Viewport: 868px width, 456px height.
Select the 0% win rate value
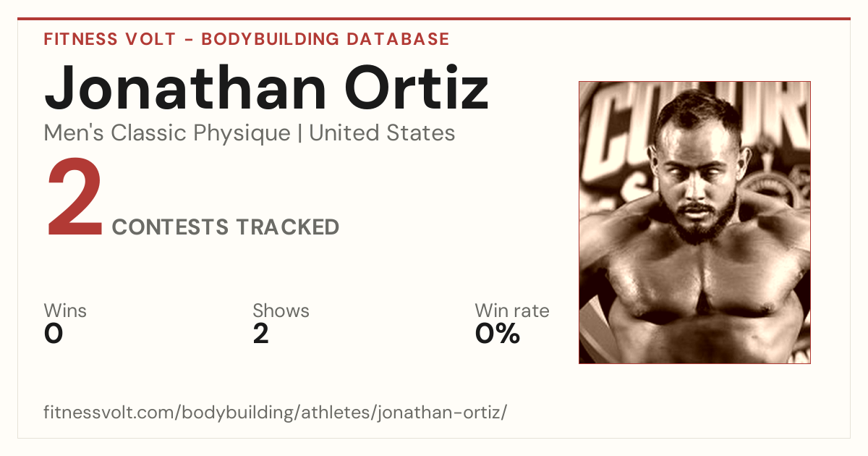[x=498, y=334]
